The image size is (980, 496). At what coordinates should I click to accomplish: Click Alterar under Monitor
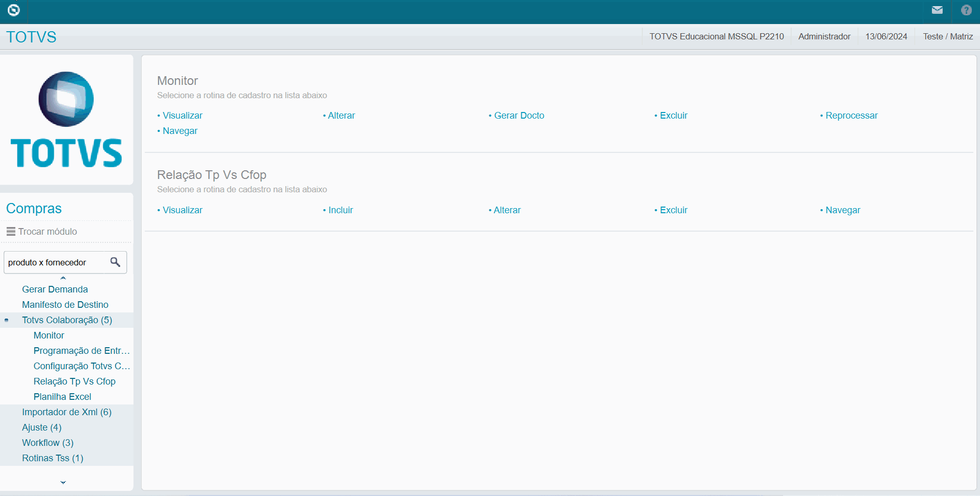[341, 116]
